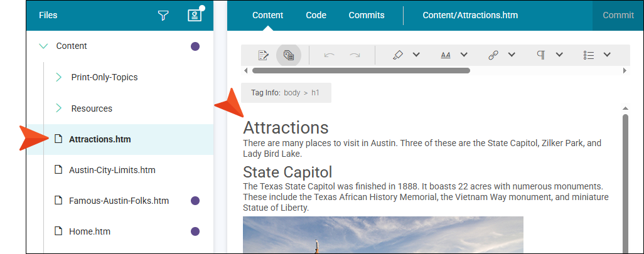Click the paragraph pilcrow icon
This screenshot has height=254, width=644.
click(x=541, y=55)
